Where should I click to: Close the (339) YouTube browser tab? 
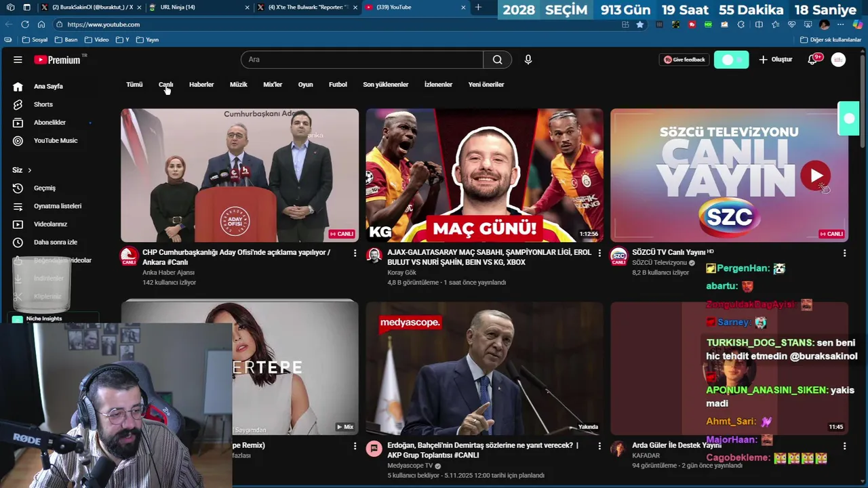(x=463, y=7)
